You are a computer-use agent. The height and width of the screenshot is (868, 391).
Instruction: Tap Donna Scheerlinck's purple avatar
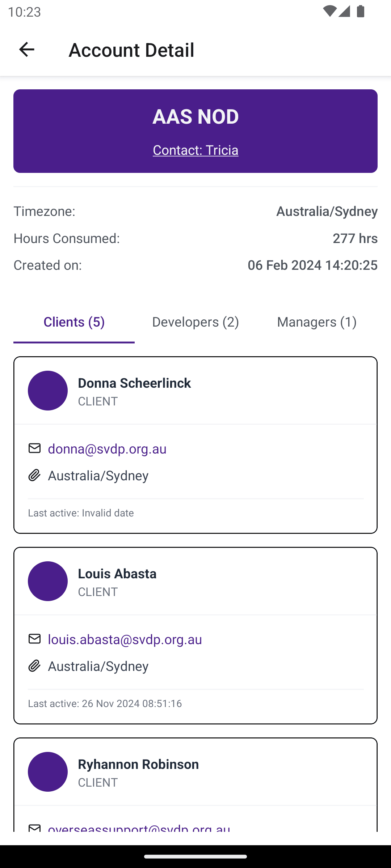(48, 391)
